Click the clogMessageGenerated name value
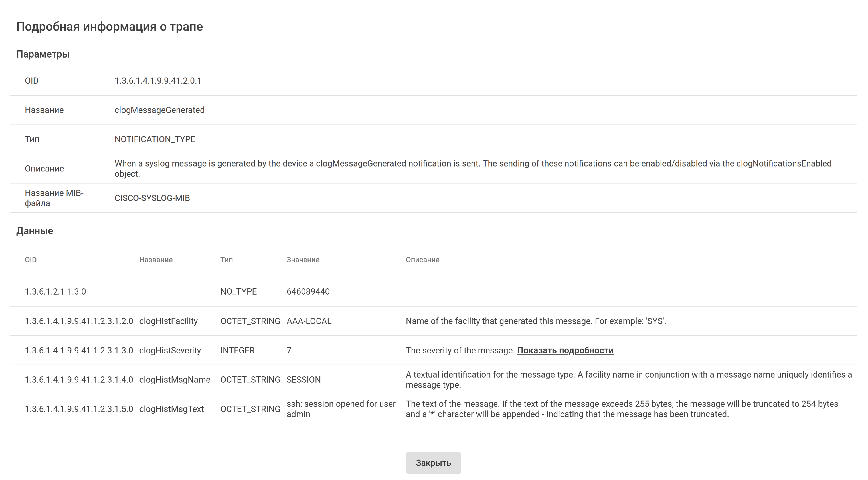This screenshot has width=868, height=480. pos(159,110)
